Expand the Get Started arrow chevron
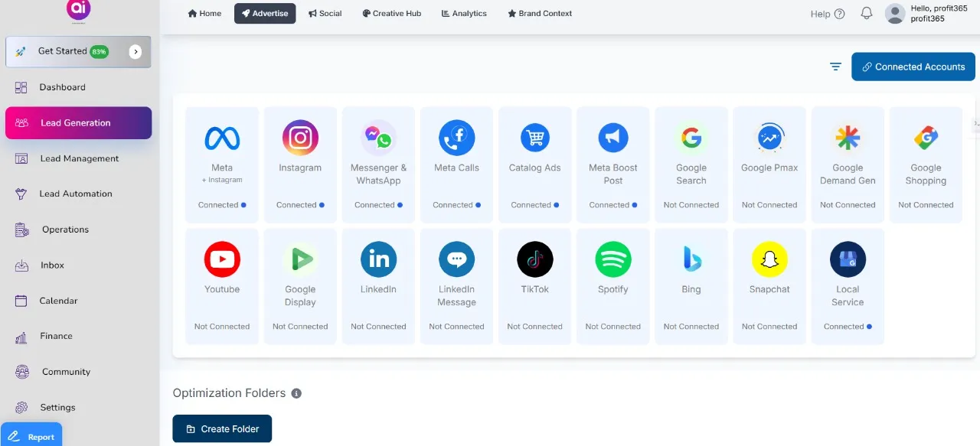This screenshot has width=980, height=446. pyautogui.click(x=136, y=52)
